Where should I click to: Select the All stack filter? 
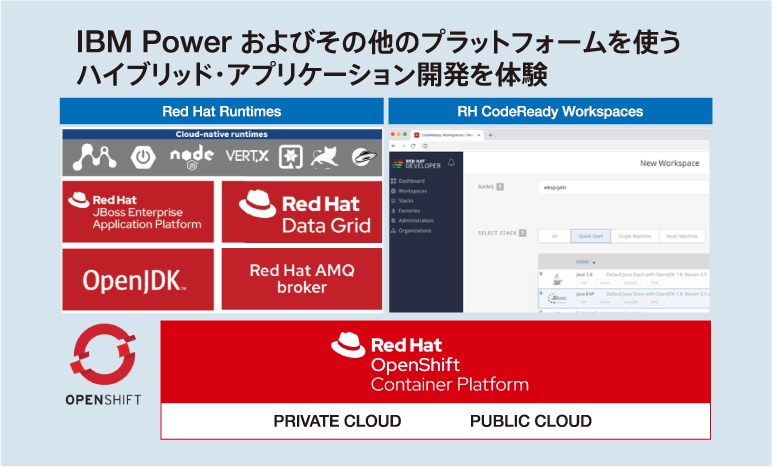(554, 236)
